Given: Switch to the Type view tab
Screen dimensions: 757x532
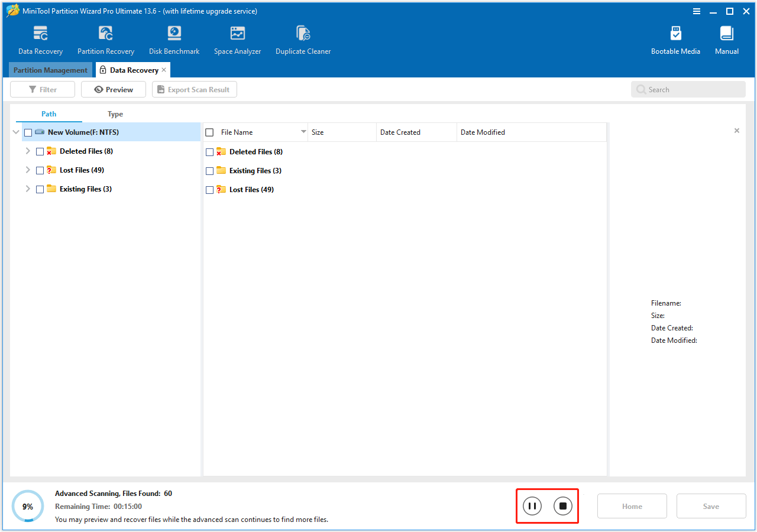Looking at the screenshot, I should point(115,113).
